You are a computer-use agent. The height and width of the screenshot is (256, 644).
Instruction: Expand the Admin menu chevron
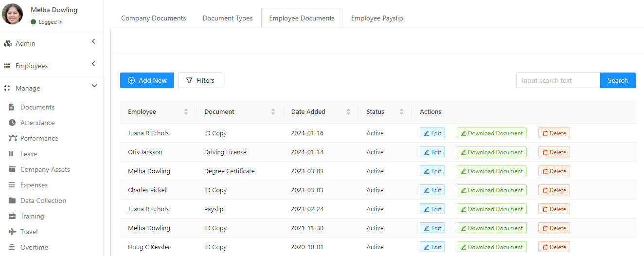click(93, 42)
